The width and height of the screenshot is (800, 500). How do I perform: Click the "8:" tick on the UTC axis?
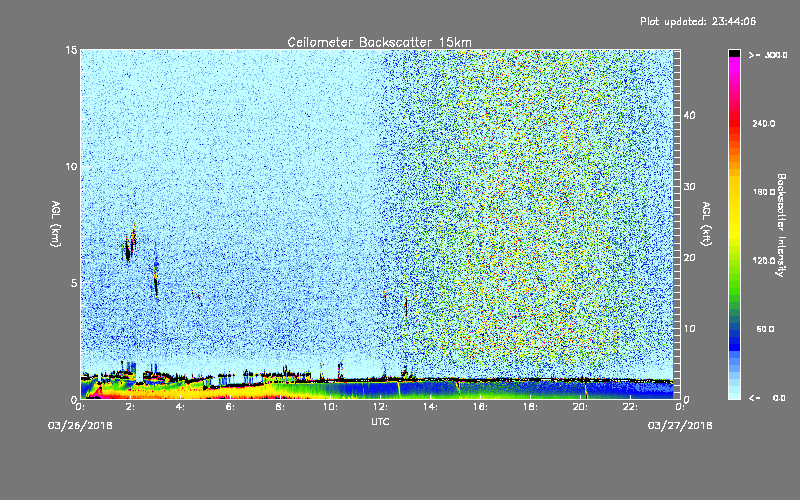coord(281,407)
